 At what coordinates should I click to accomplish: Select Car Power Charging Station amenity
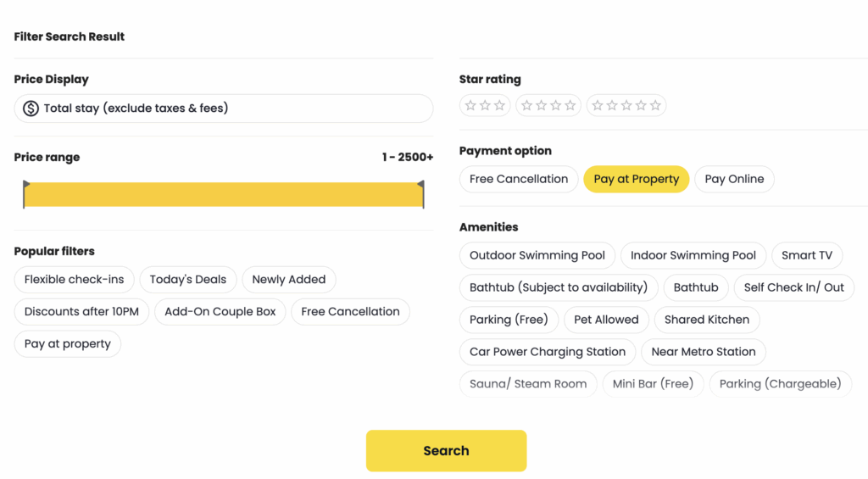pos(548,352)
